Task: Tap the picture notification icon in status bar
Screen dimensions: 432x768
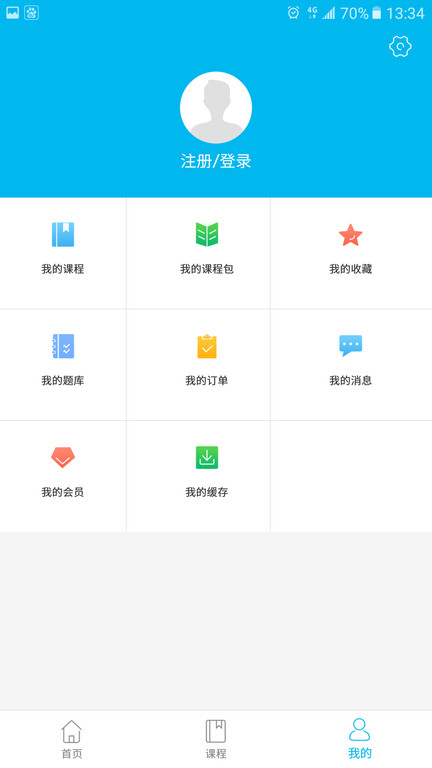Action: (13, 13)
